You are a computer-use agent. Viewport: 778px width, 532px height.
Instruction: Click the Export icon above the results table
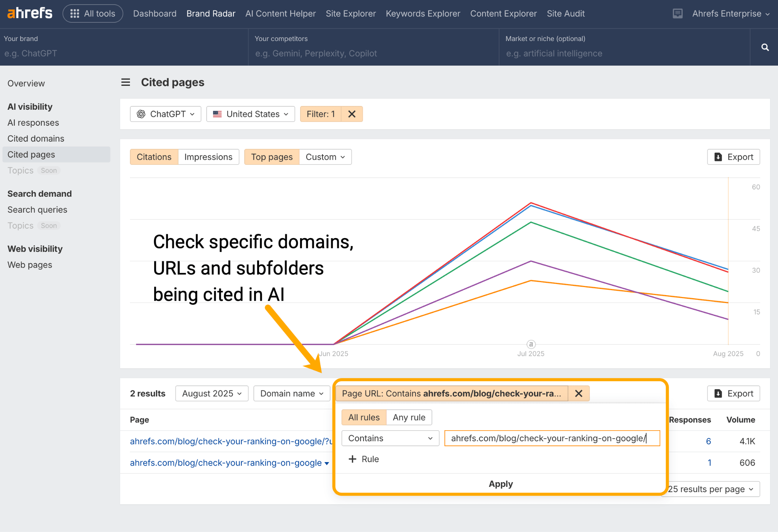718,393
